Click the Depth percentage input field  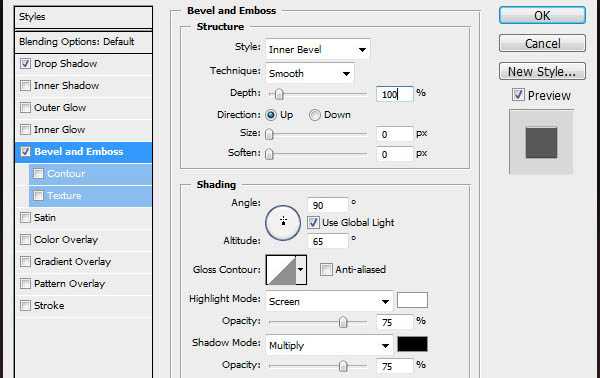pos(395,94)
